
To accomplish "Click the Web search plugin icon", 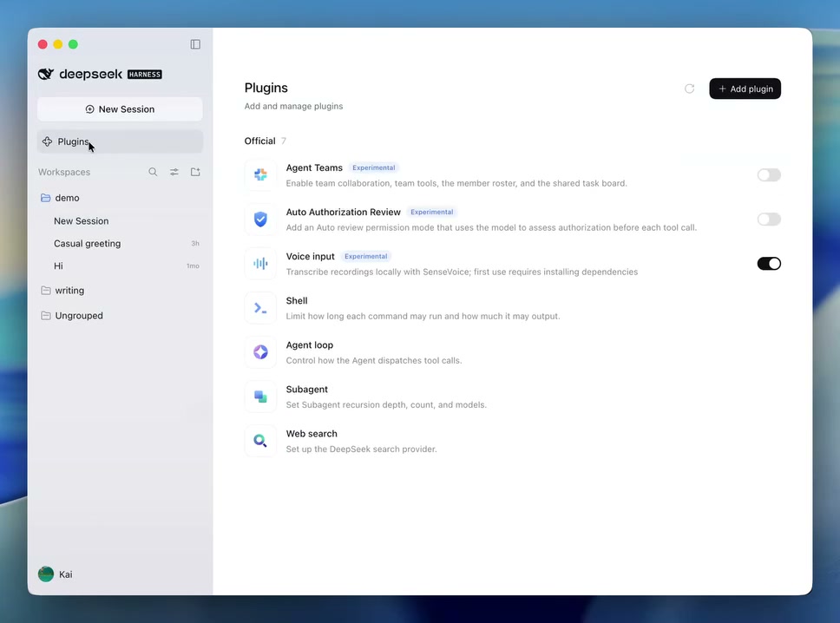I will click(261, 441).
